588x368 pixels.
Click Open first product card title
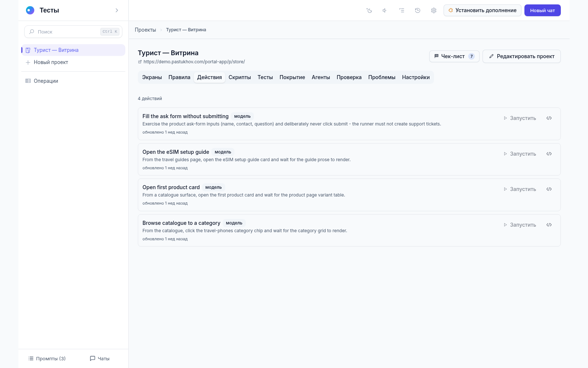pyautogui.click(x=171, y=187)
